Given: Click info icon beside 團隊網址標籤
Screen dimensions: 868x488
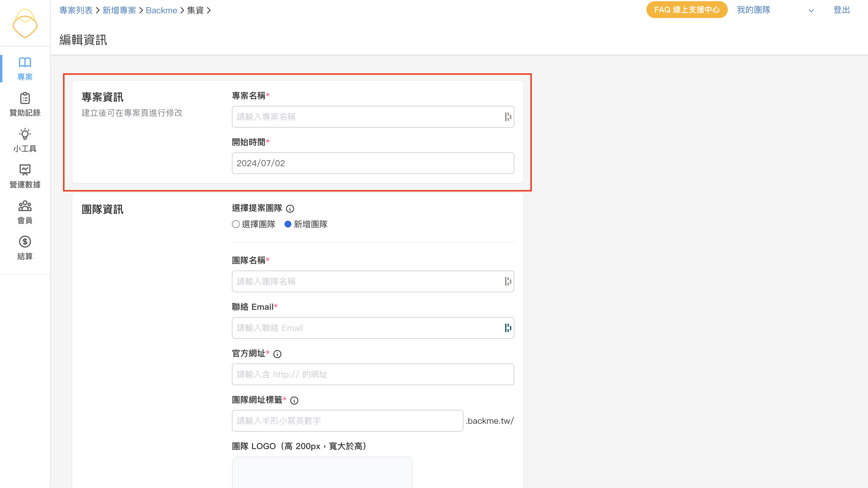Looking at the screenshot, I should click(x=294, y=400).
